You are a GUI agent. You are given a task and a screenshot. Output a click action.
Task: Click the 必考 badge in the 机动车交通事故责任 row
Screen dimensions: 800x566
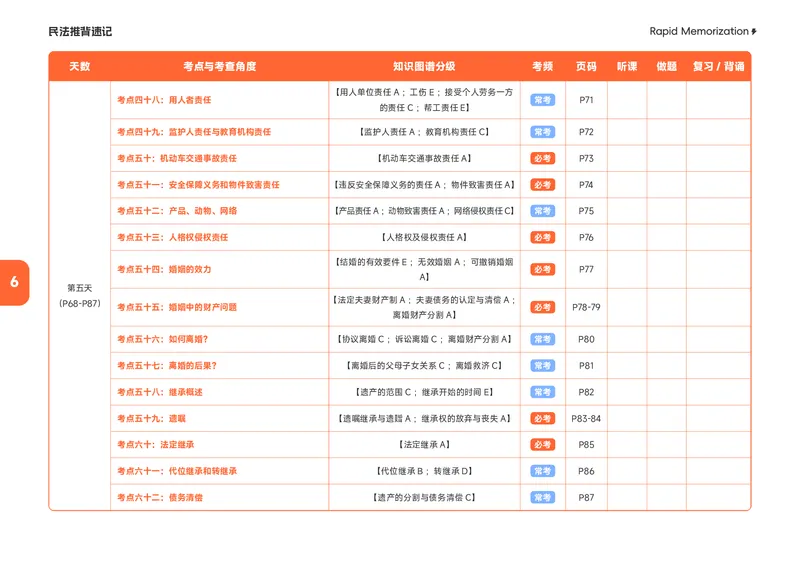tap(542, 158)
